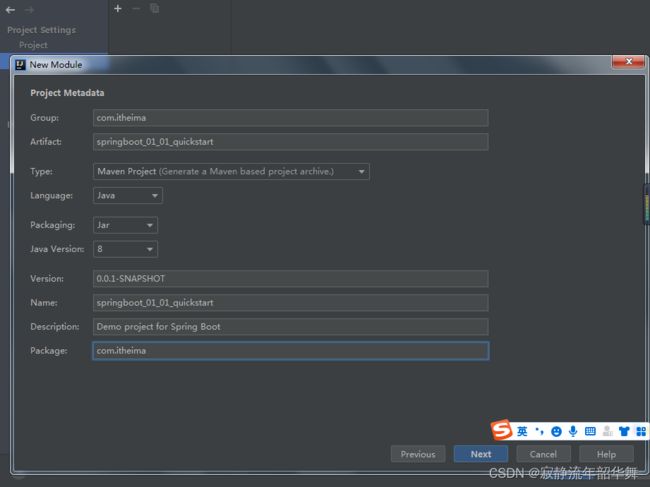Open the Sogou skin shirt icon

pos(624,431)
